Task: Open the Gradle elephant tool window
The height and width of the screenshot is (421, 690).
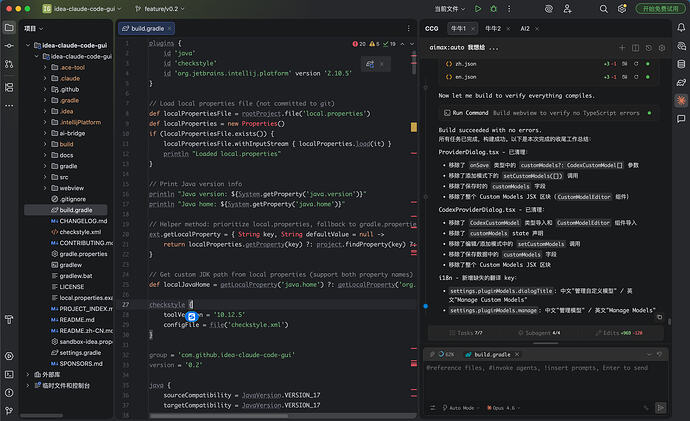Action: point(681,82)
